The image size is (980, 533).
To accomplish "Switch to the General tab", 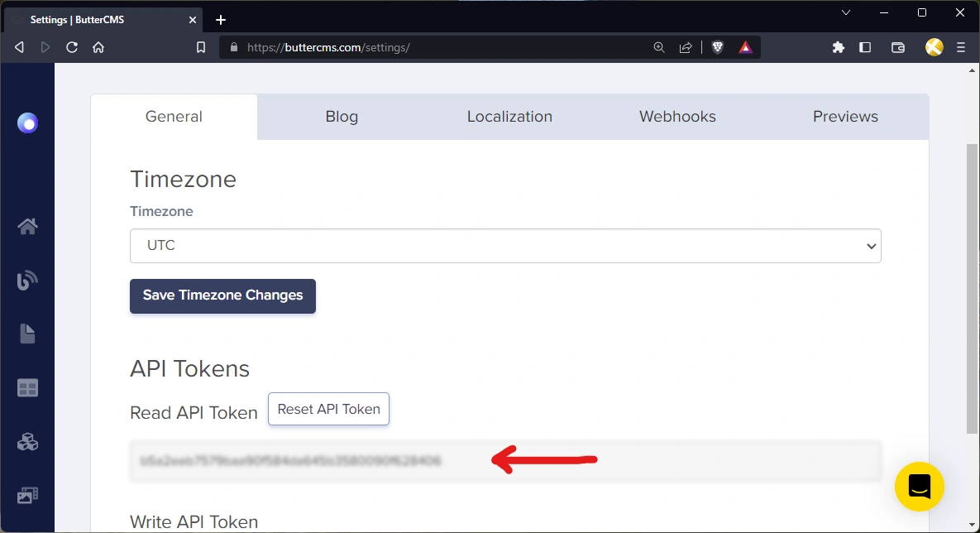I will pos(174,117).
